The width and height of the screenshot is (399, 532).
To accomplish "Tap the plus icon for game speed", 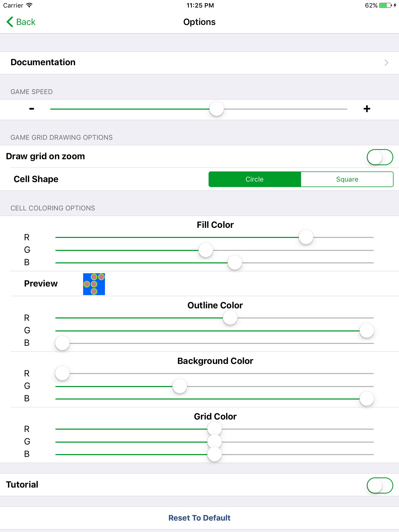I will [367, 109].
